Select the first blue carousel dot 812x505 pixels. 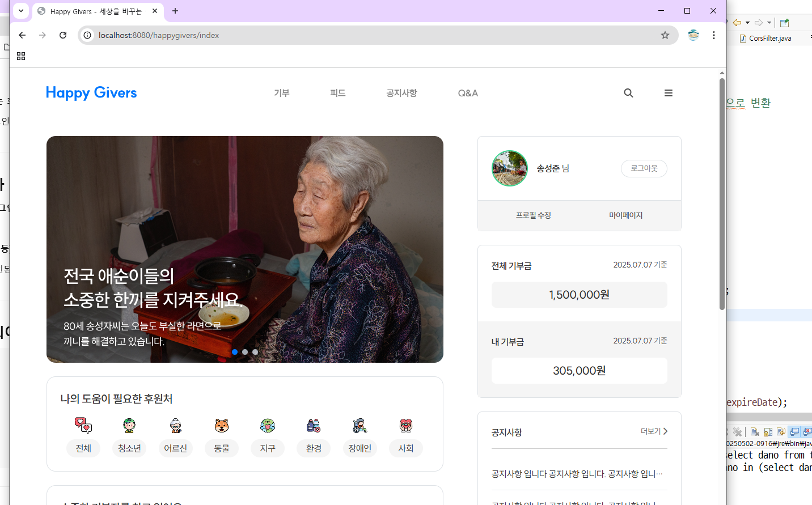pyautogui.click(x=235, y=352)
